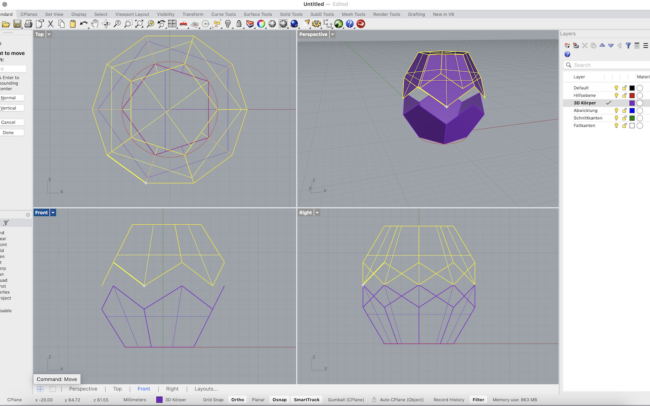
Task: Click the lock icon for Hilfsebene layer
Action: [624, 95]
